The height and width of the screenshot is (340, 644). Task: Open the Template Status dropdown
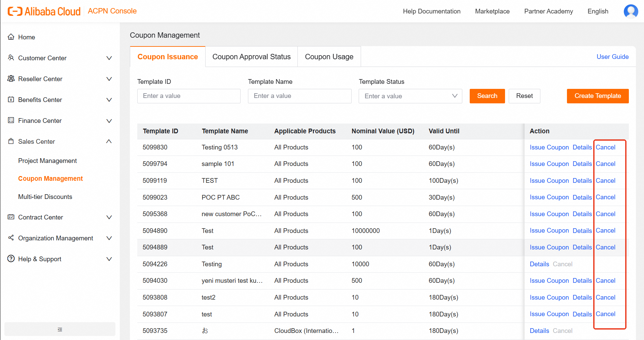(410, 96)
